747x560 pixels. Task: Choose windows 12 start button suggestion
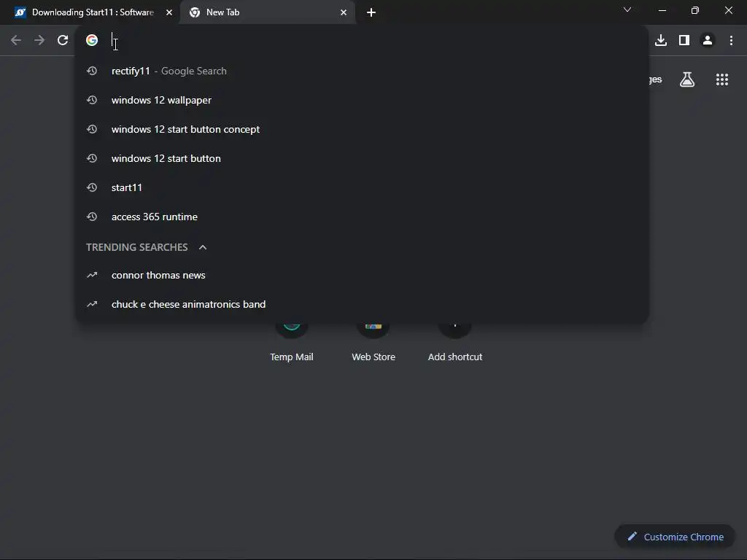click(362, 158)
